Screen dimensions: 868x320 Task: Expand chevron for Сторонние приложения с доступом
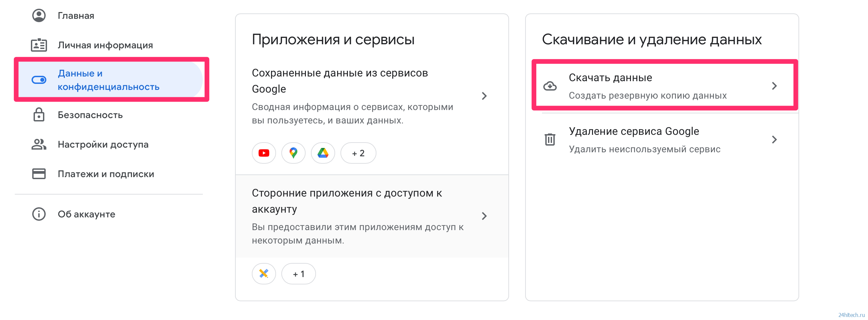pos(484,216)
